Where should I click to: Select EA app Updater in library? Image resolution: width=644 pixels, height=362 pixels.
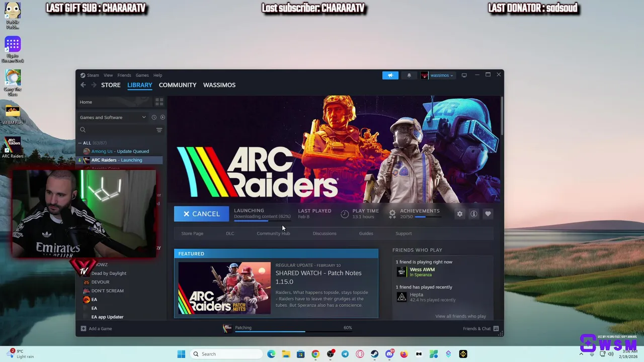pos(107,317)
